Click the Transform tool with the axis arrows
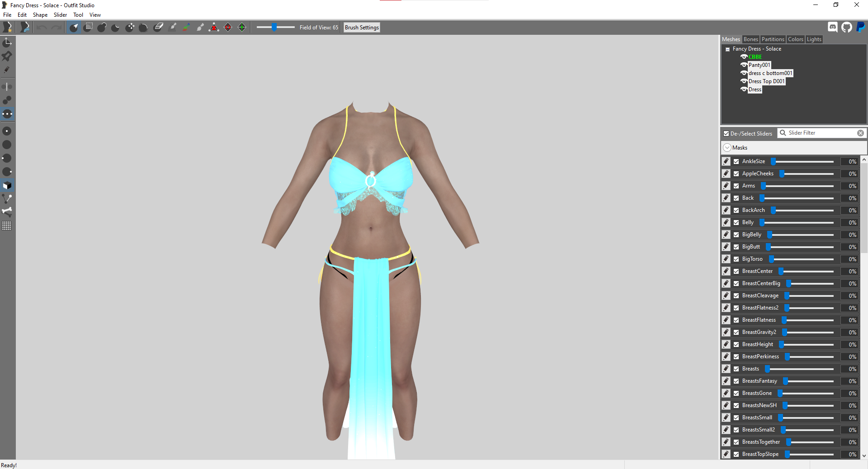 click(x=7, y=42)
